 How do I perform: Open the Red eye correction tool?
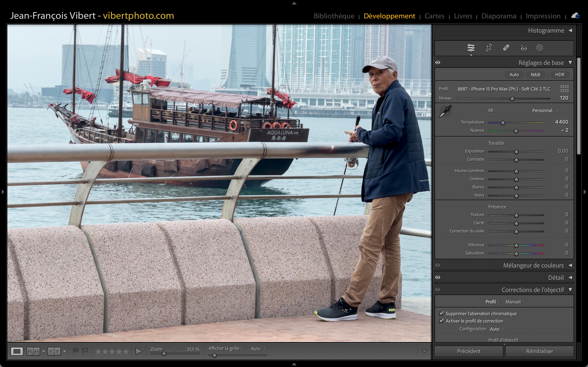tap(523, 48)
